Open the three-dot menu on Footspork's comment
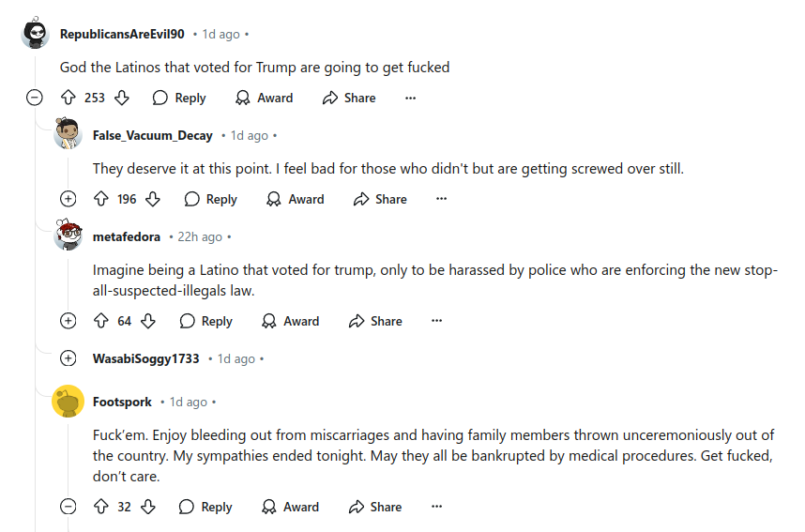This screenshot has width=805, height=532. (436, 507)
